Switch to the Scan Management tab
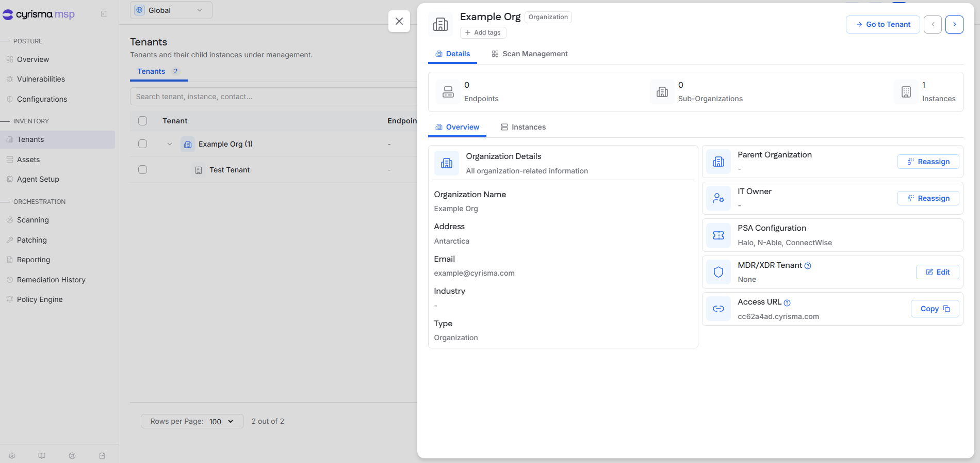 click(530, 54)
